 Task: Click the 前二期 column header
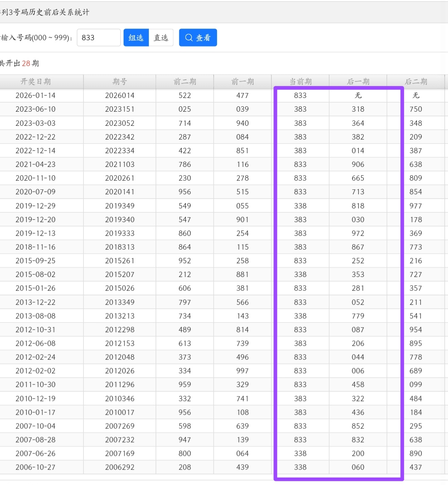[x=185, y=82]
